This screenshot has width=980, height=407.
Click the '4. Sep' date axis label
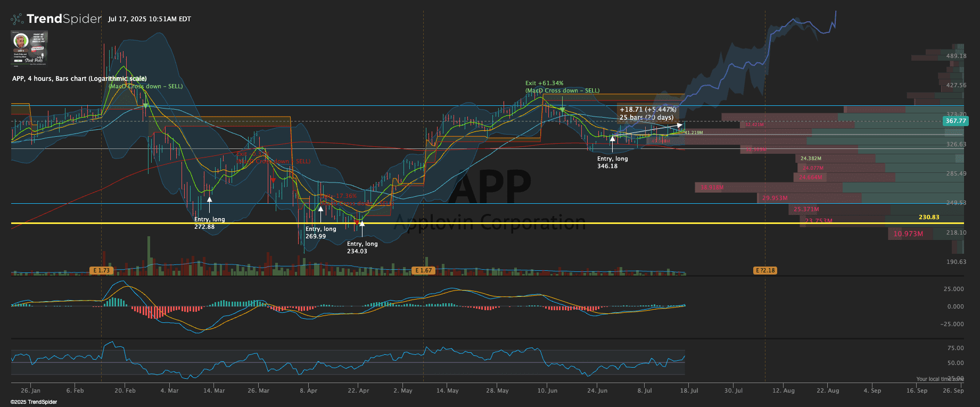(x=872, y=391)
